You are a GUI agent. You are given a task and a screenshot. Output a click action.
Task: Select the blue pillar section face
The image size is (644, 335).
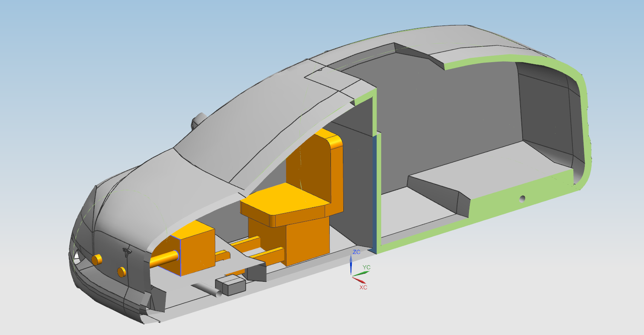(375, 192)
